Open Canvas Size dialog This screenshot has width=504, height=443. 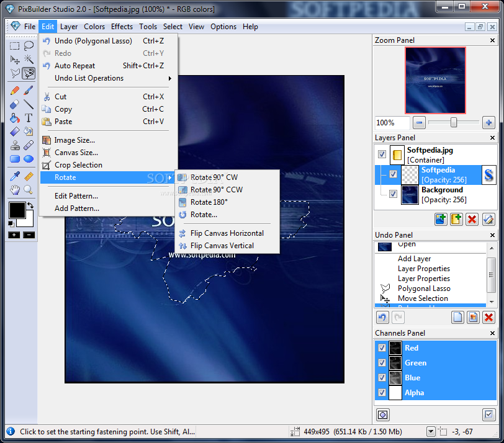(109, 153)
